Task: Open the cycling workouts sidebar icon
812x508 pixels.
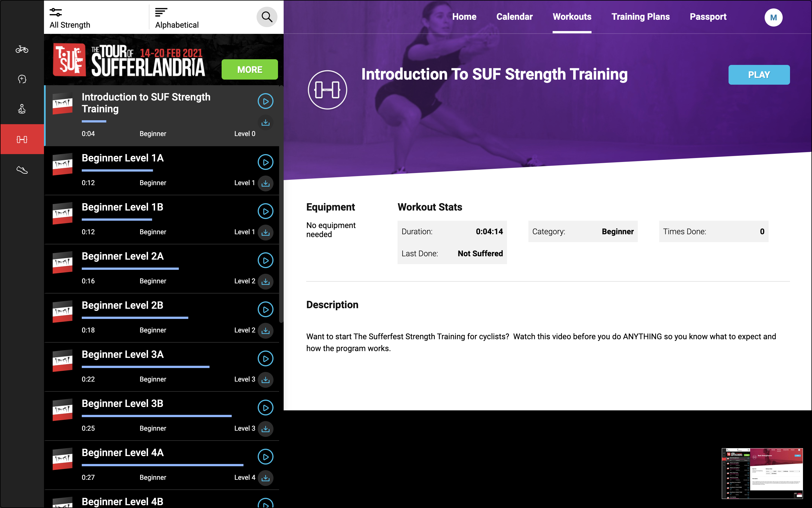Action: 22,49
